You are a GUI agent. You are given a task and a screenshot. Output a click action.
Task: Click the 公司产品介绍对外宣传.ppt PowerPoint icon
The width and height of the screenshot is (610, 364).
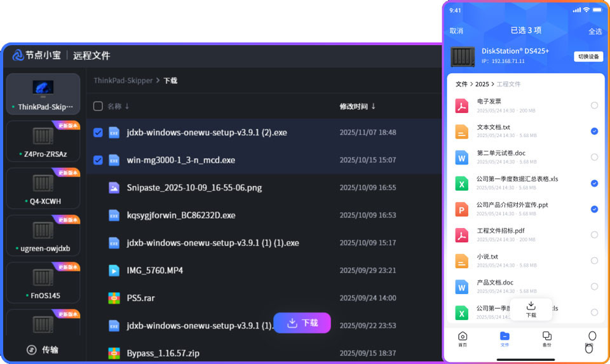point(462,209)
